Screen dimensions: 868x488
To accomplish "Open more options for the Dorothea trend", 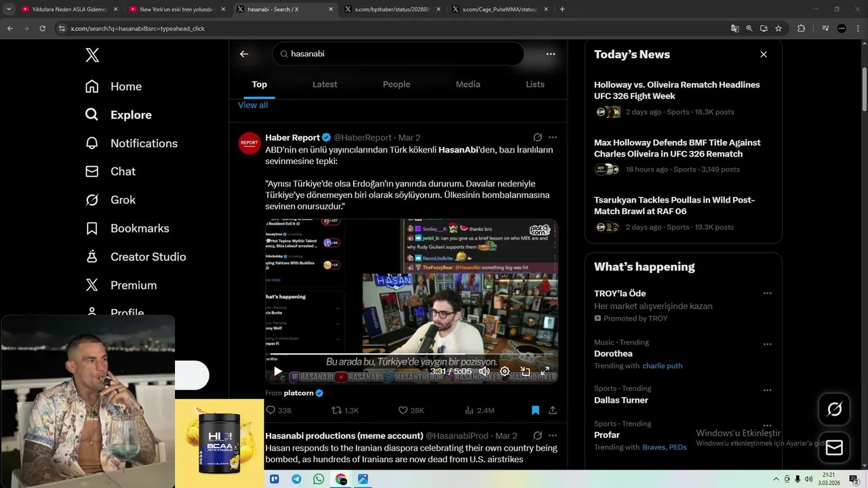I will pyautogui.click(x=768, y=344).
